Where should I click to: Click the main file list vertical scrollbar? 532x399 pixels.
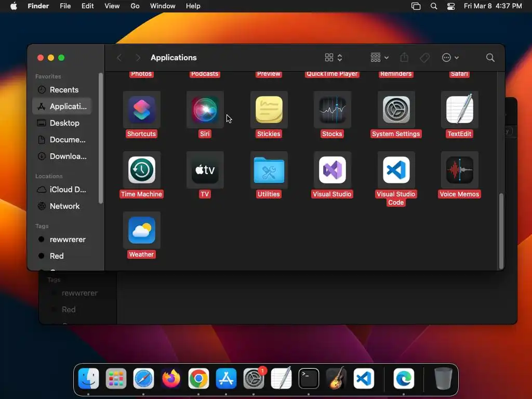[501, 231]
